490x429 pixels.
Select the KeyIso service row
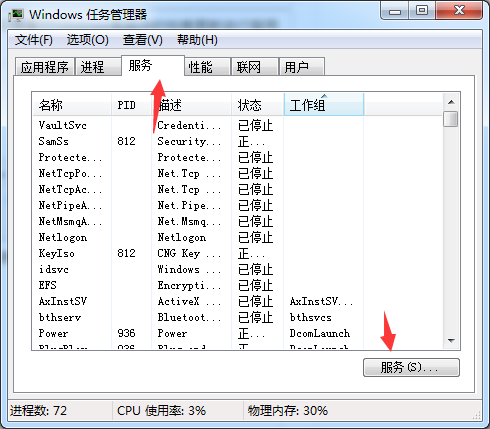click(237, 253)
